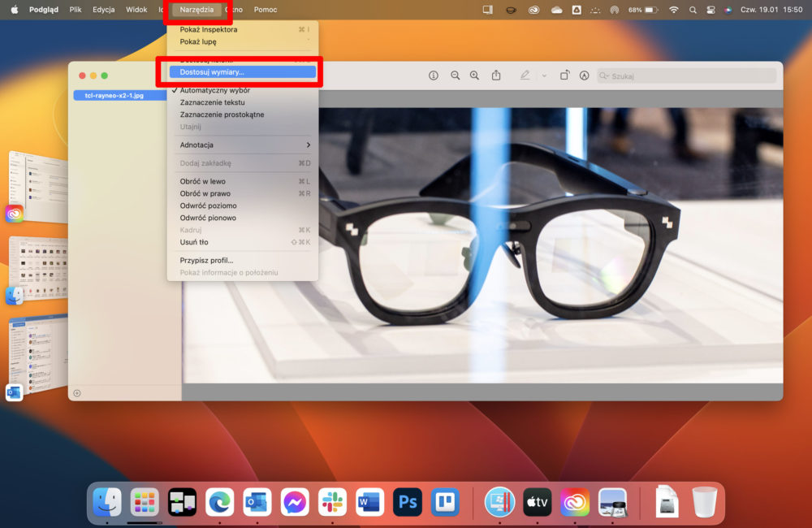
Task: Zoom in using the magnifier plus icon
Action: [x=474, y=76]
